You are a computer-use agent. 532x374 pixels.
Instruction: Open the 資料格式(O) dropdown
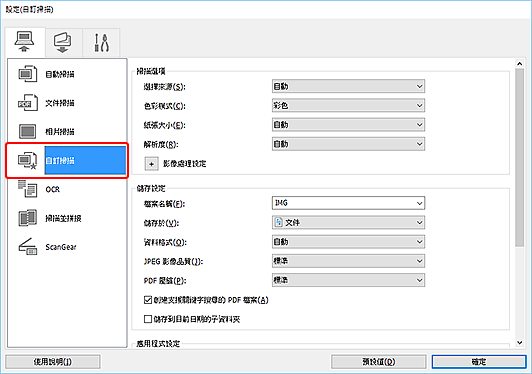(x=348, y=242)
